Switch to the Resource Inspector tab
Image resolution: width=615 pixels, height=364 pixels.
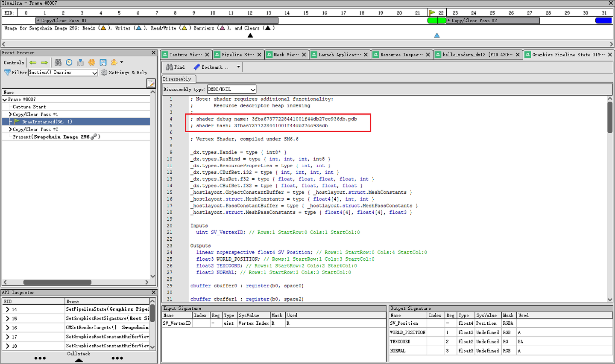(x=401, y=55)
